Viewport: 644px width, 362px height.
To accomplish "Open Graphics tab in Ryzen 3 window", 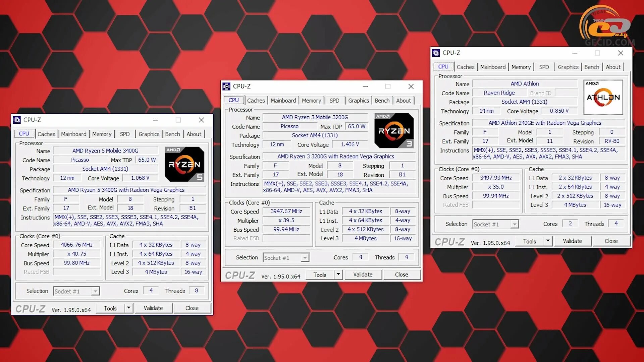I will [359, 101].
